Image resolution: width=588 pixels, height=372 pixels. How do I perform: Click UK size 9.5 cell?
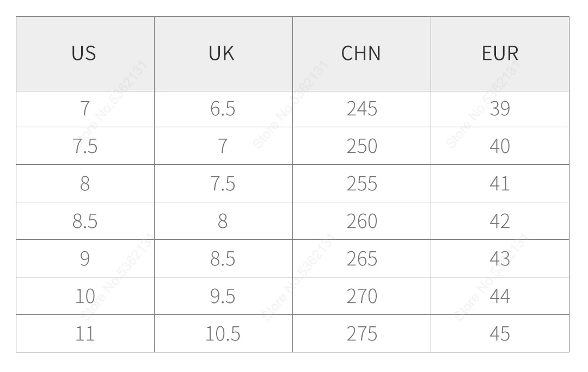coord(223,296)
